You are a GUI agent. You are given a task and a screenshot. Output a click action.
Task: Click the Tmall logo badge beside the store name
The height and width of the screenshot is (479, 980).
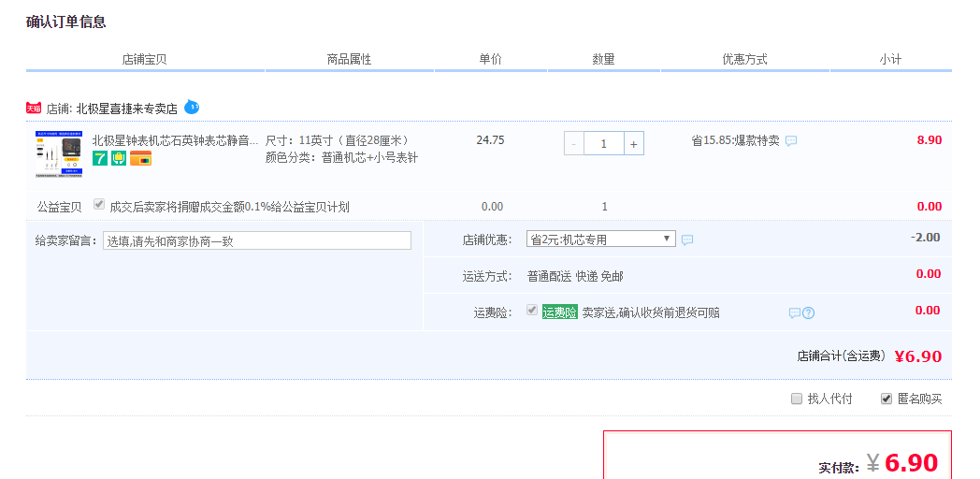[x=33, y=109]
